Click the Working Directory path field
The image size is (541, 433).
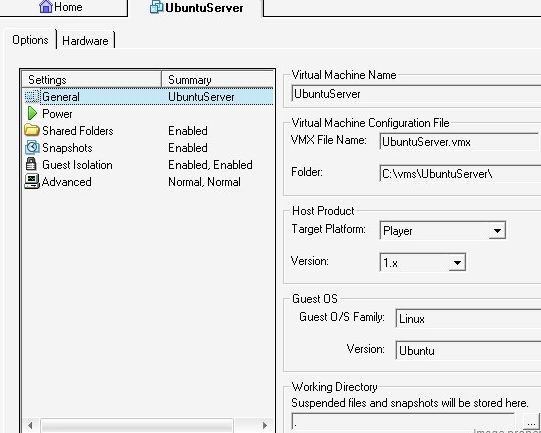pyautogui.click(x=403, y=422)
